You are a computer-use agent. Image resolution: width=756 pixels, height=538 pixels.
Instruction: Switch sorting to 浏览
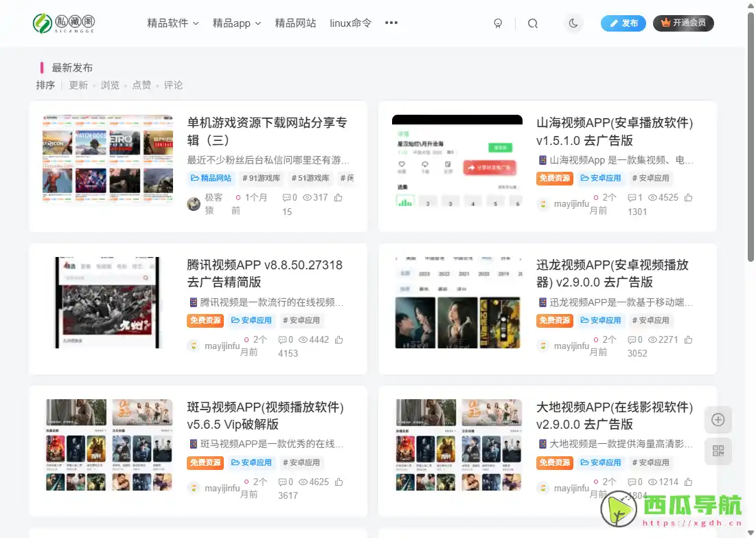pos(110,85)
